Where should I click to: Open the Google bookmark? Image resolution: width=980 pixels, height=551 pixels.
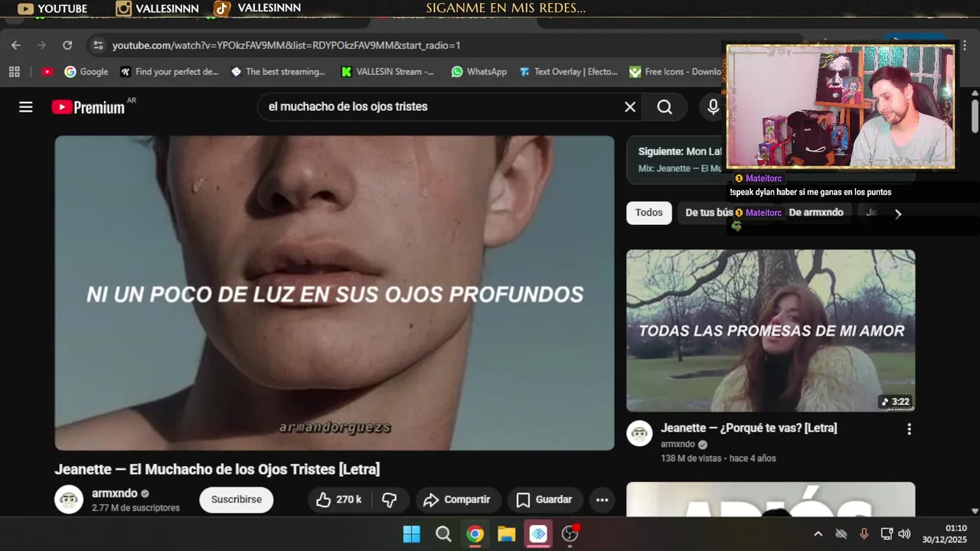click(x=87, y=72)
